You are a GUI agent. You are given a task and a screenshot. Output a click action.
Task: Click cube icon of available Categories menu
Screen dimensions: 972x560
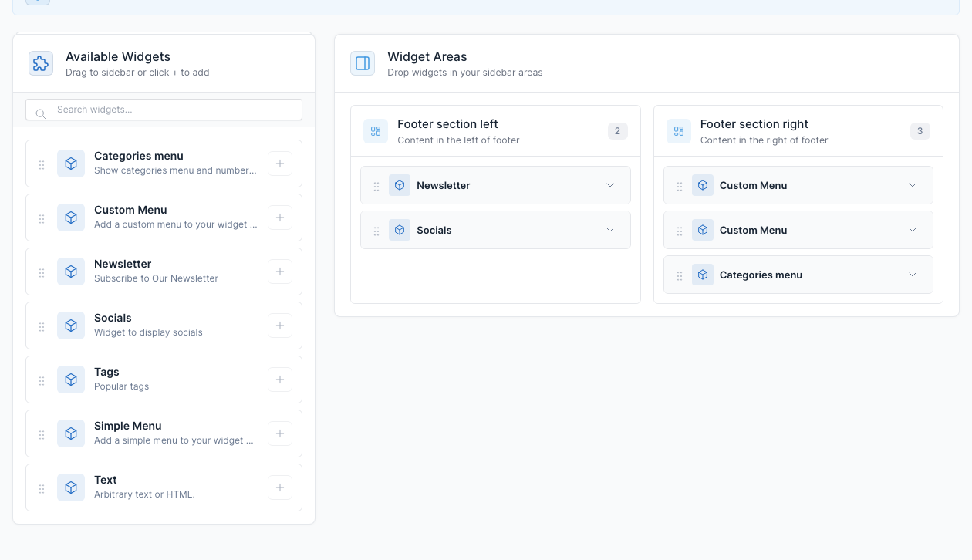[71, 164]
